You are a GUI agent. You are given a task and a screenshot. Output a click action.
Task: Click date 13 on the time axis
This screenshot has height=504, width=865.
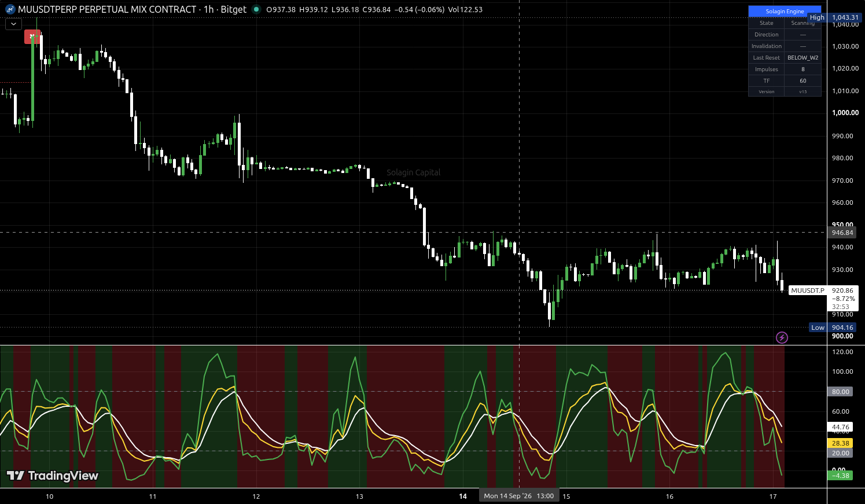tap(359, 496)
